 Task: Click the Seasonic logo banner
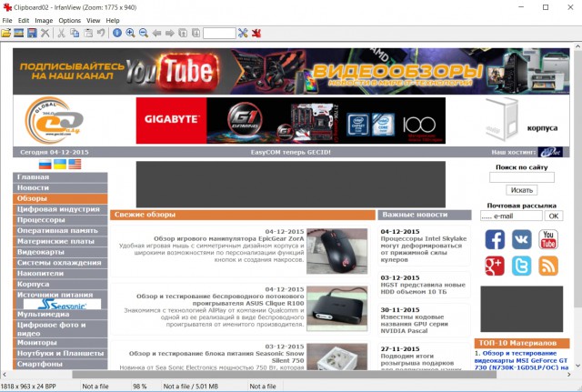point(62,305)
